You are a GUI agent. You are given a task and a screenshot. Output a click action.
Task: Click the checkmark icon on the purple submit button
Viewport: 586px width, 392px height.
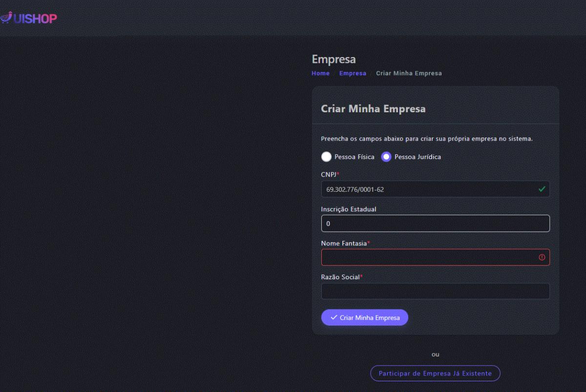[334, 317]
